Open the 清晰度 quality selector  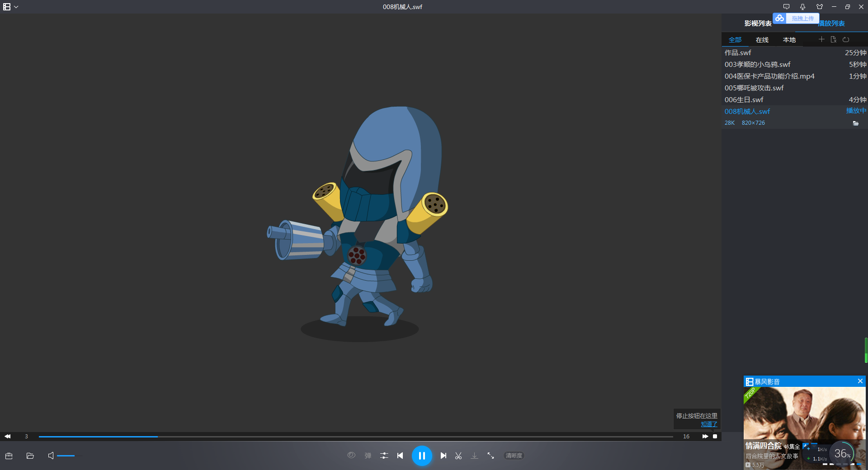point(514,456)
